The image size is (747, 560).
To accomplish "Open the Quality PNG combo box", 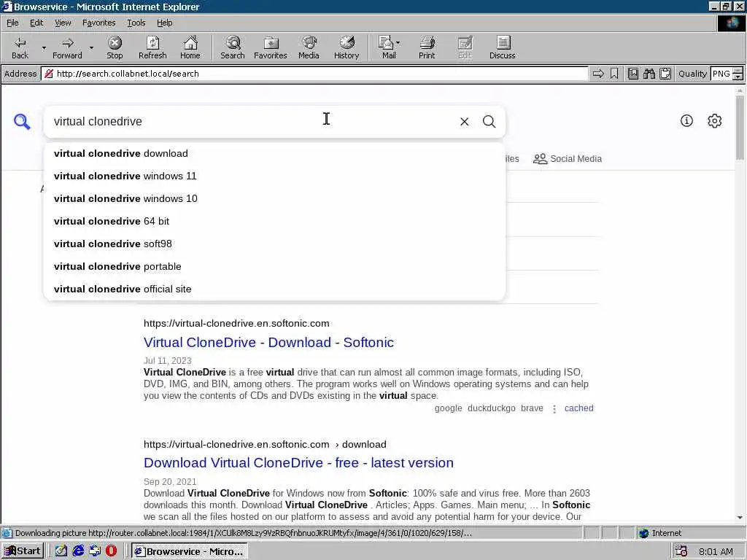I will (727, 74).
